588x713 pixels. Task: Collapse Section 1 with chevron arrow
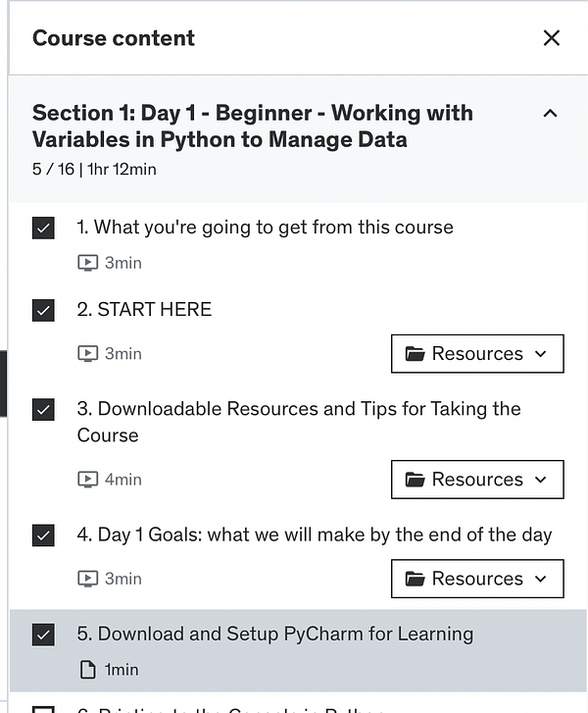click(x=550, y=114)
